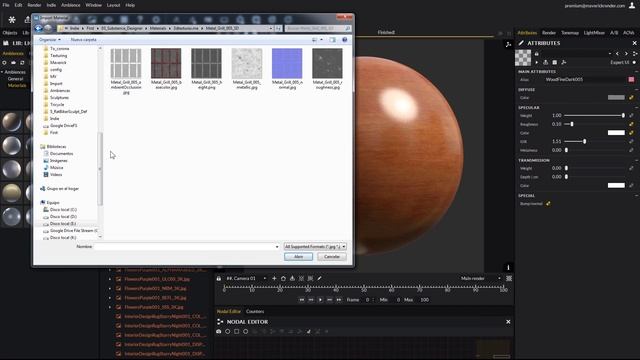
Task: Collapse the Diffuse section
Action: [636, 89]
